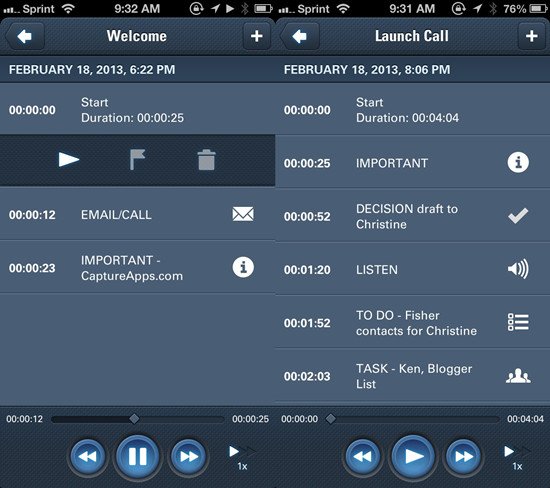Tap list icon on TO DO Fisher row

[518, 322]
